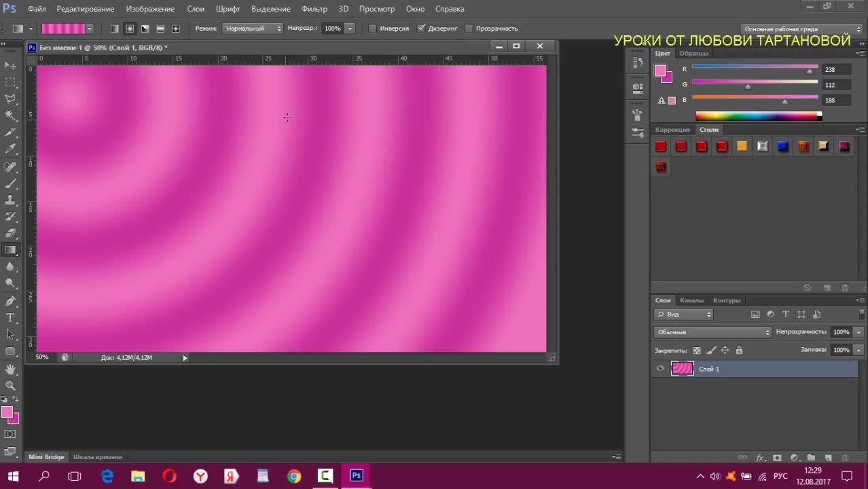This screenshot has width=868, height=489.
Task: Uncheck the Дизеринг checkbox
Action: (421, 29)
